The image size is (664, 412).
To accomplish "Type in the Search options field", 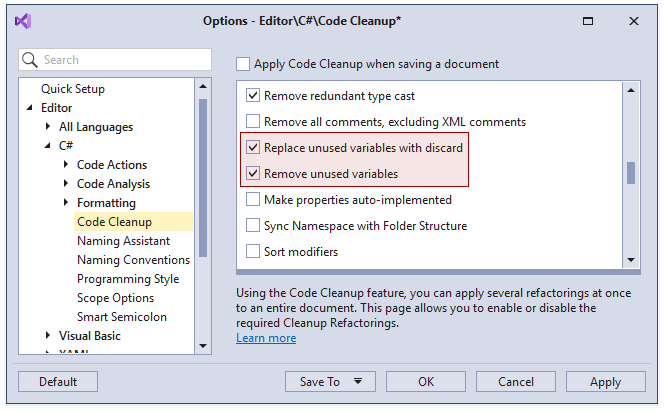I will [120, 60].
